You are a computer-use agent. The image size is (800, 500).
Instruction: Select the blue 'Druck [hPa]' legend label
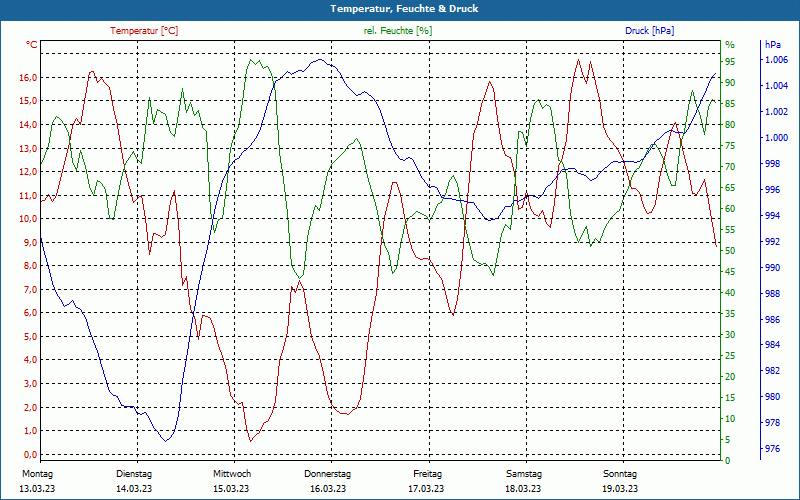[649, 31]
